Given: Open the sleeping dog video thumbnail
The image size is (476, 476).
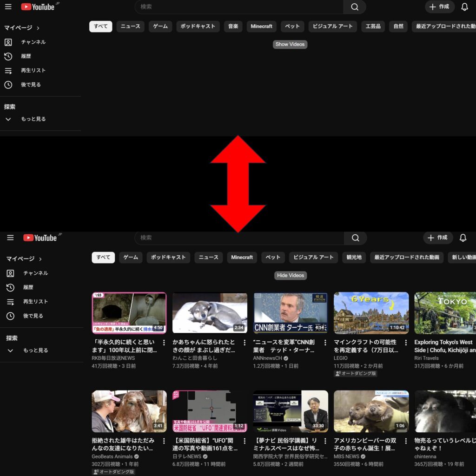Looking at the screenshot, I should [210, 313].
